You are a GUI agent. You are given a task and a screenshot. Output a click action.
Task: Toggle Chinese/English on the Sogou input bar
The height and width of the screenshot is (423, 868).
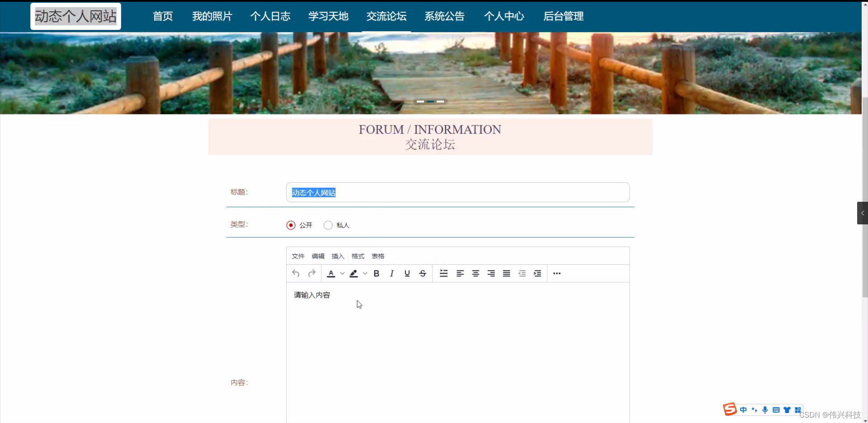tap(744, 409)
